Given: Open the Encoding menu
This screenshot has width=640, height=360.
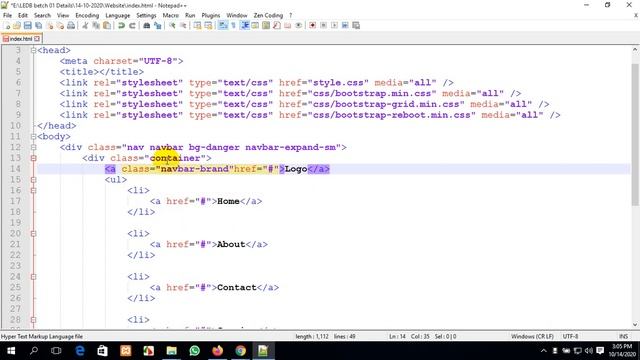Looking at the screenshot, I should (87, 15).
